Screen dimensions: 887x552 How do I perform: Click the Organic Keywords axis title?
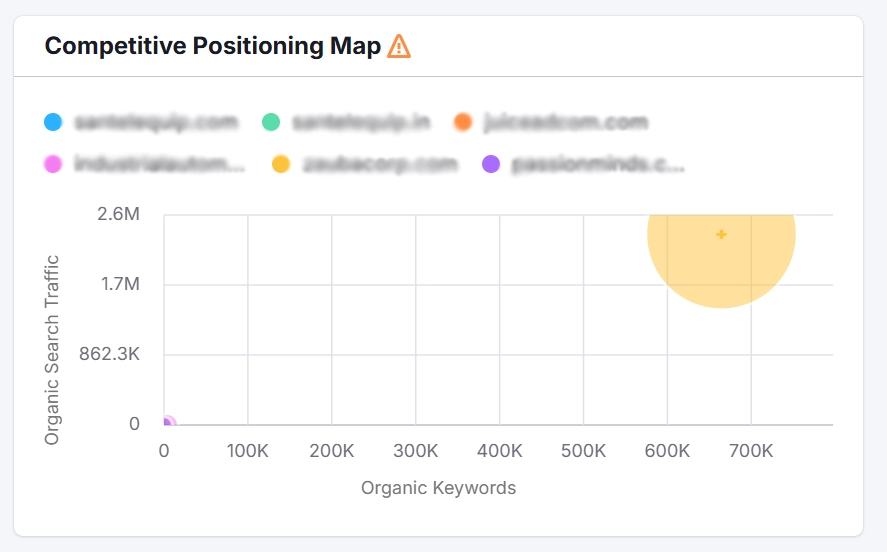pos(438,488)
